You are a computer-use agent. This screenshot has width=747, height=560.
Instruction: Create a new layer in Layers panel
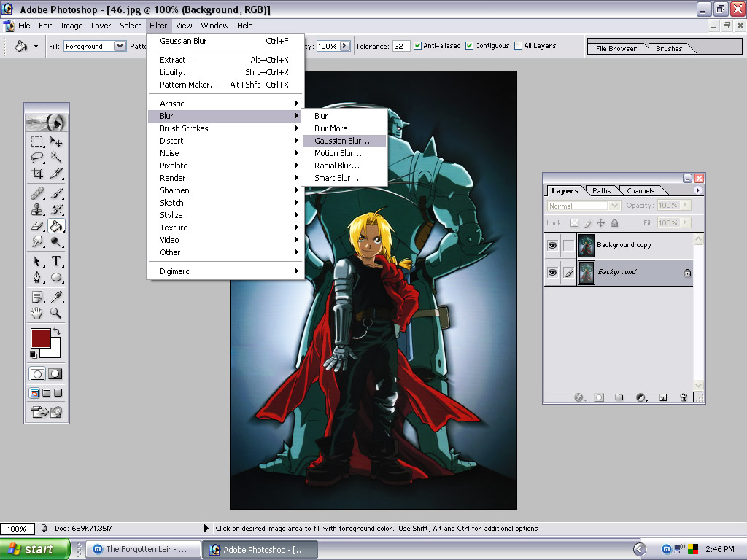tap(662, 397)
